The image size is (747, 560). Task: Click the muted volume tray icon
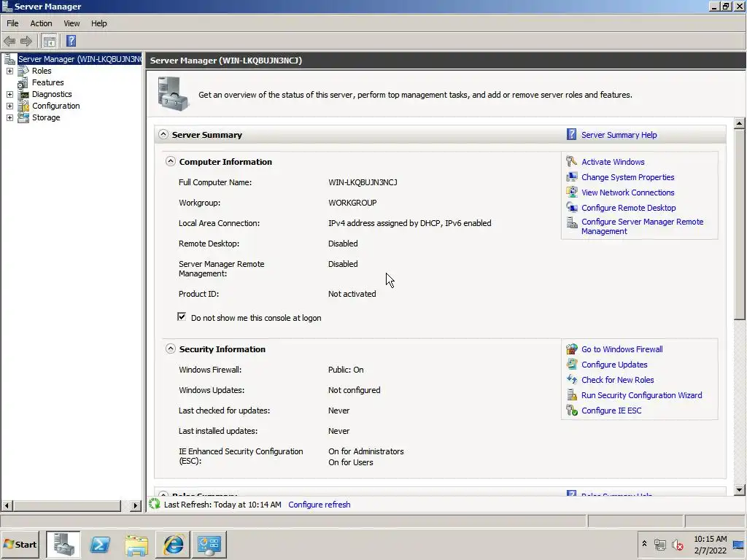click(677, 544)
